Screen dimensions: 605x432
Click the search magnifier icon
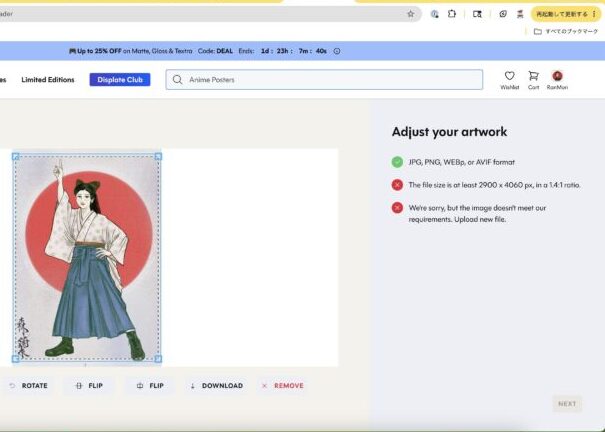tap(177, 79)
